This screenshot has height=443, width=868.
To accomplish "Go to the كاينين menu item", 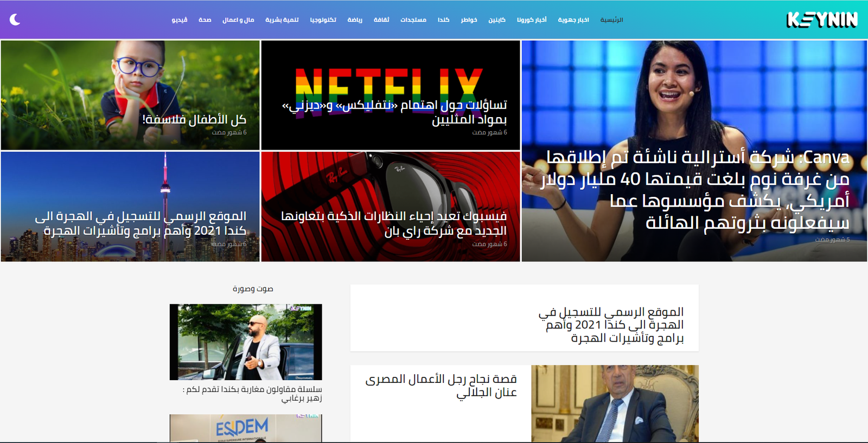I will [x=497, y=20].
